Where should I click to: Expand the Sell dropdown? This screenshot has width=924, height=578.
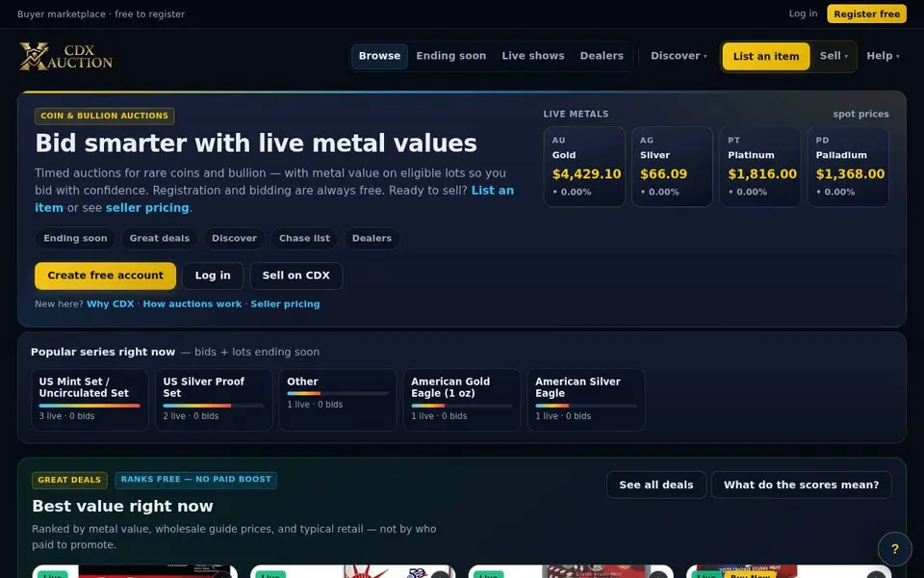coord(834,56)
